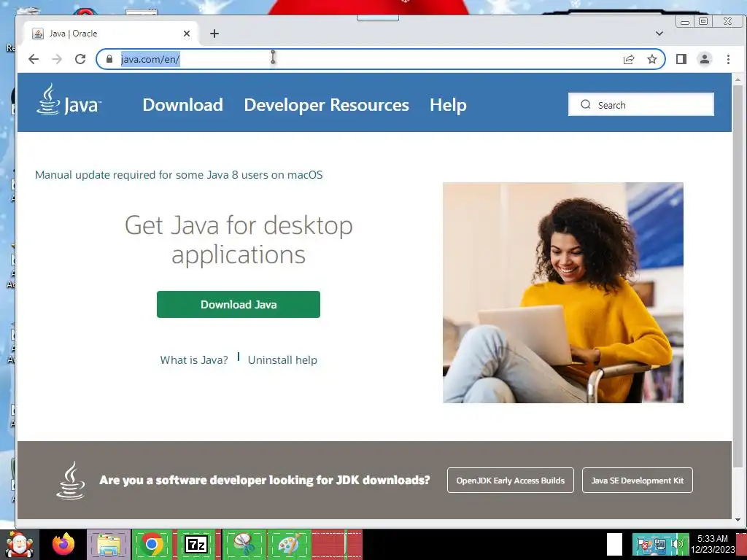This screenshot has height=560, width=747.
Task: Click into the Search field
Action: pyautogui.click(x=640, y=105)
